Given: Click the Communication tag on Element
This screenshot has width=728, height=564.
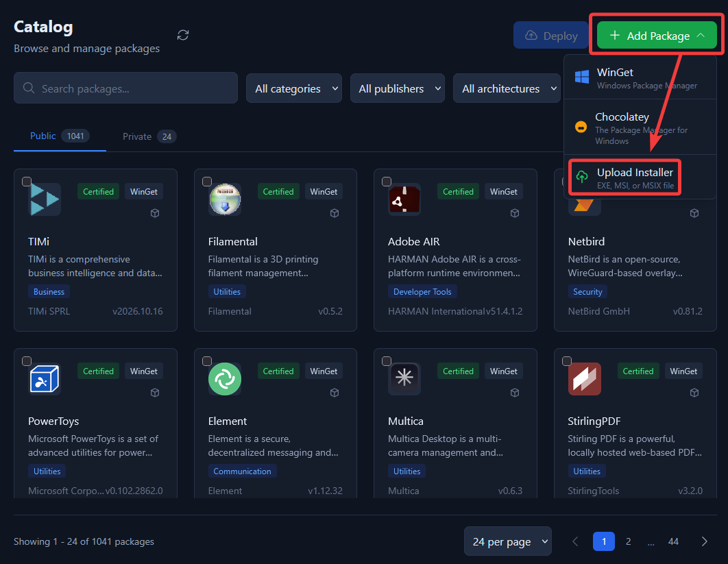Looking at the screenshot, I should [x=242, y=471].
